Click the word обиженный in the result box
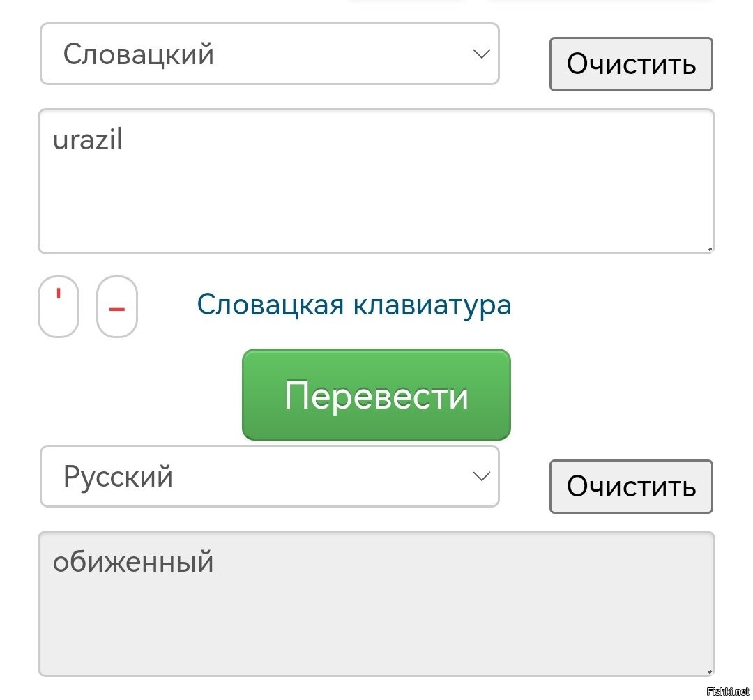Screen dimensions: 753x700 133,562
